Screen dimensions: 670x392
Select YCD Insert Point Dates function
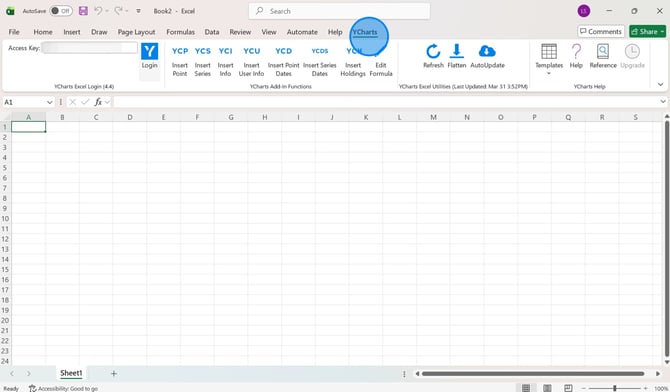(283, 62)
